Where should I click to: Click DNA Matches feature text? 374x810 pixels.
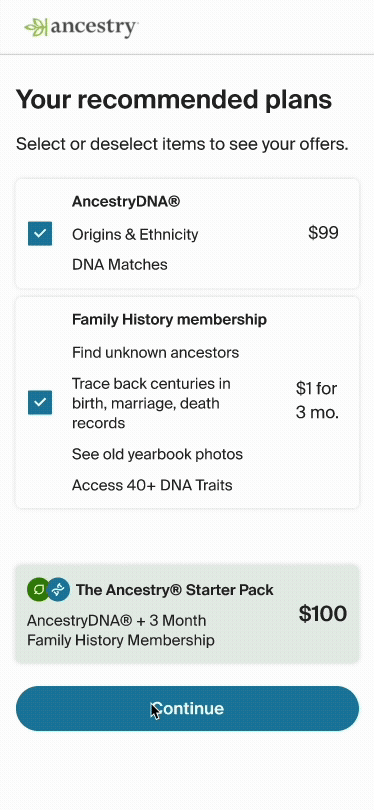[x=120, y=264]
